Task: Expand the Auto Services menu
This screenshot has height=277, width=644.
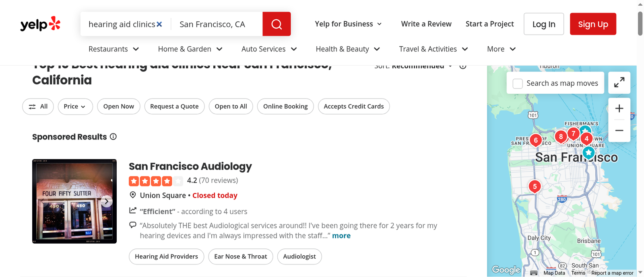Action: pos(269,49)
